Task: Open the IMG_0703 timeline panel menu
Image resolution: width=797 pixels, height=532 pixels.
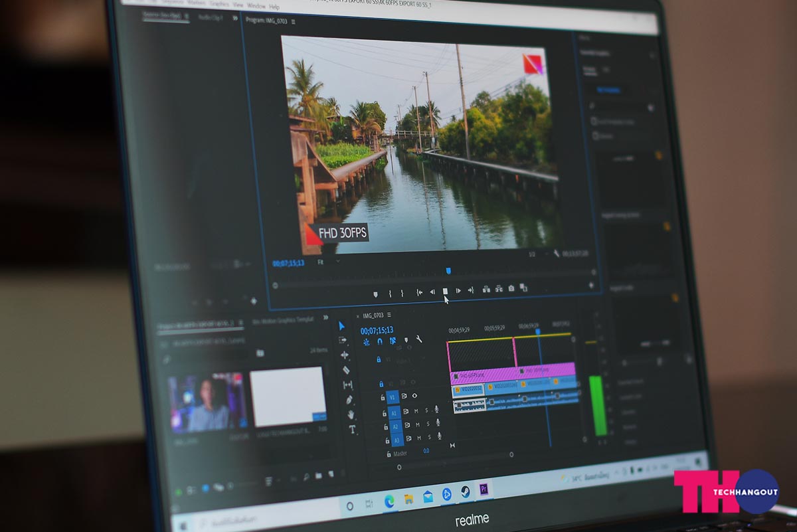Action: 389,315
